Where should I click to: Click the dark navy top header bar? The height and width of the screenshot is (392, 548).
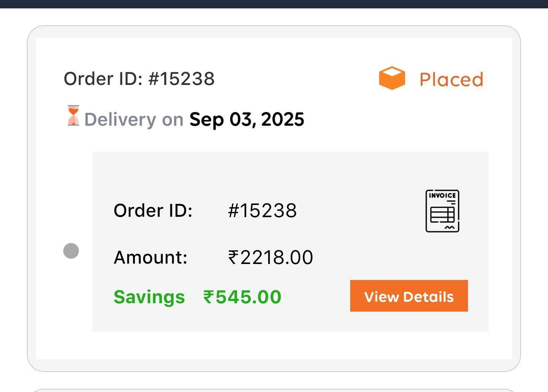[274, 4]
